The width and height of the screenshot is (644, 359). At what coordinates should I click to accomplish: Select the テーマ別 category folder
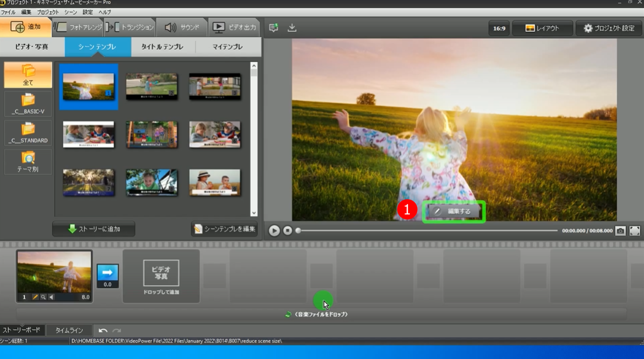[x=28, y=162]
